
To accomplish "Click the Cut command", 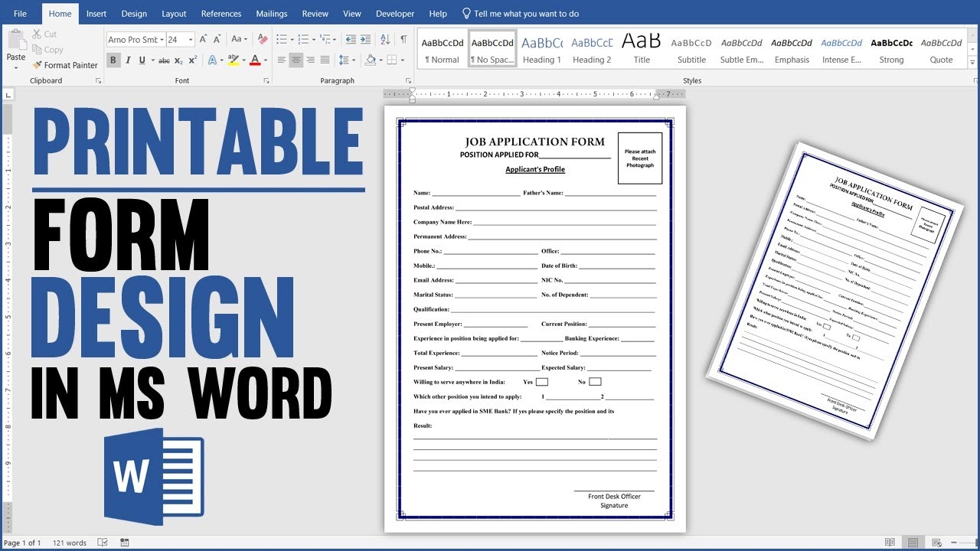I will tap(44, 34).
